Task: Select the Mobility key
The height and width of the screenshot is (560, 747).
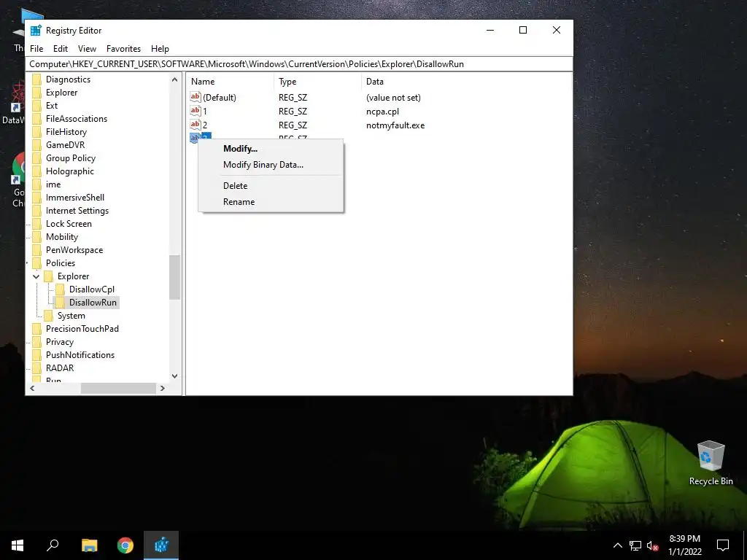Action: coord(62,237)
